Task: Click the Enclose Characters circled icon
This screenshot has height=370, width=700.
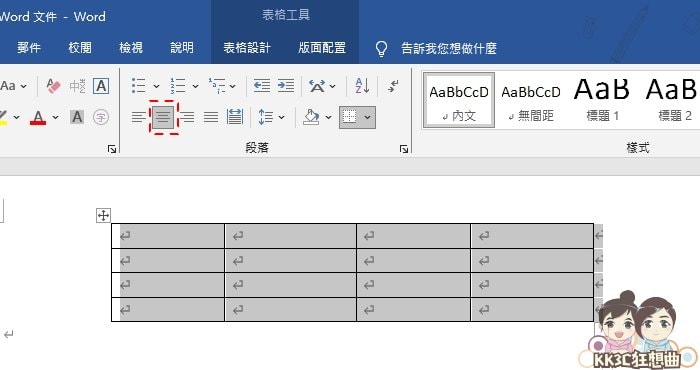Action: click(101, 117)
